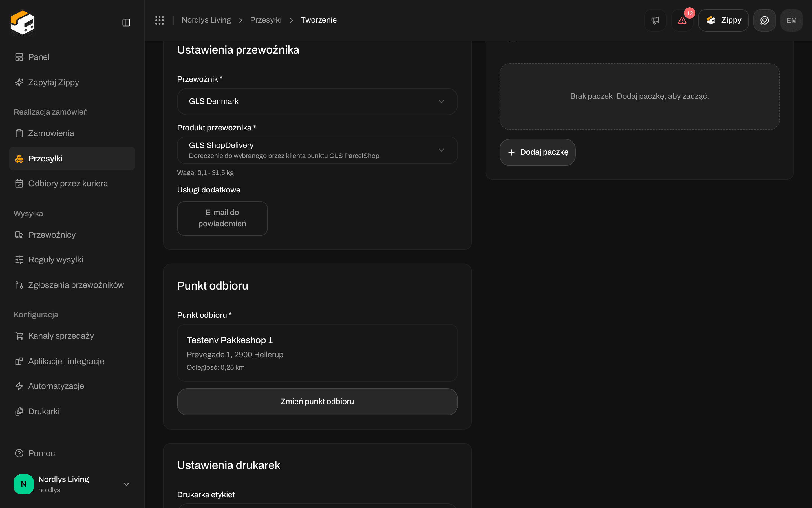812x508 pixels.
Task: Click the blocks icon beside Aplikacje i integracje
Action: [x=19, y=361]
